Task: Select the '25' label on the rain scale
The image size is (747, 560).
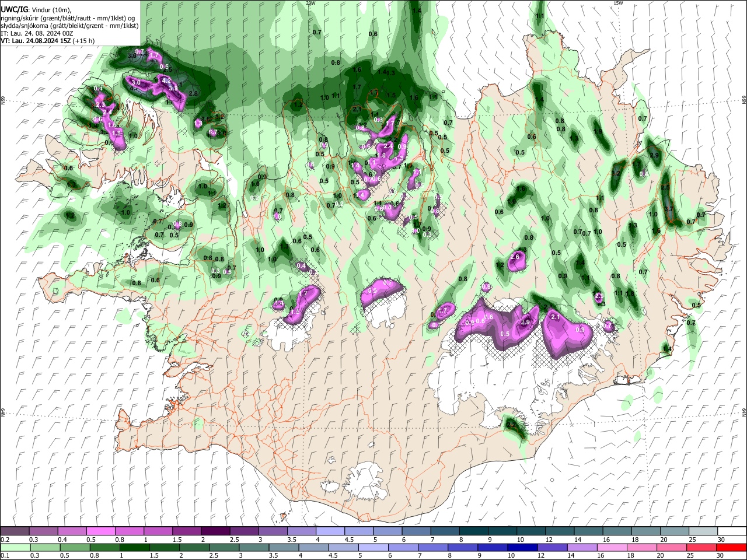Action: tap(690, 556)
